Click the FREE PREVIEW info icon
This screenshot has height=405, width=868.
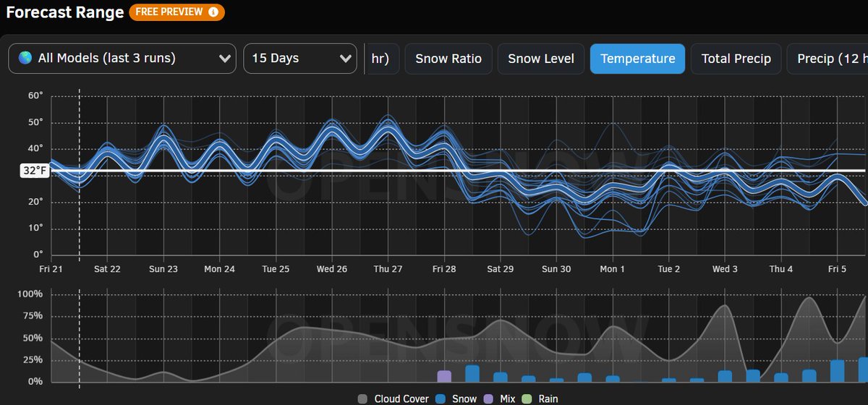click(213, 12)
